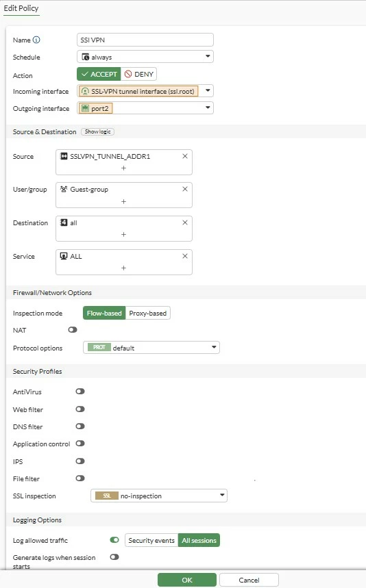
Task: Expand the SSL inspection dropdown
Action: [x=159, y=496]
